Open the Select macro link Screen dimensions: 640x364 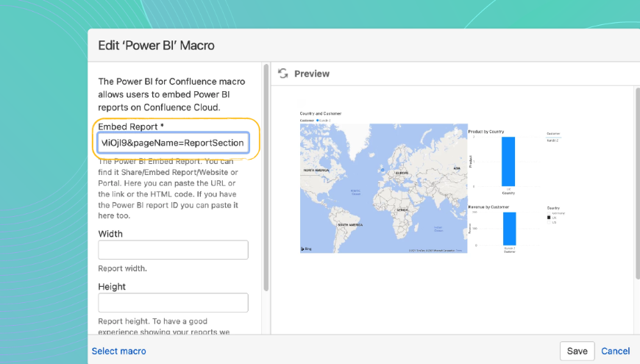[x=118, y=351]
